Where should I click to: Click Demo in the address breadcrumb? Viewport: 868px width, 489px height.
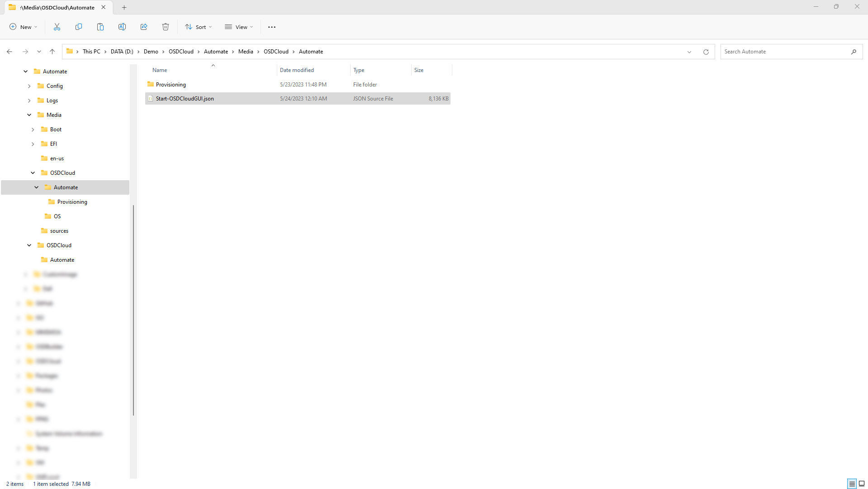(x=151, y=52)
